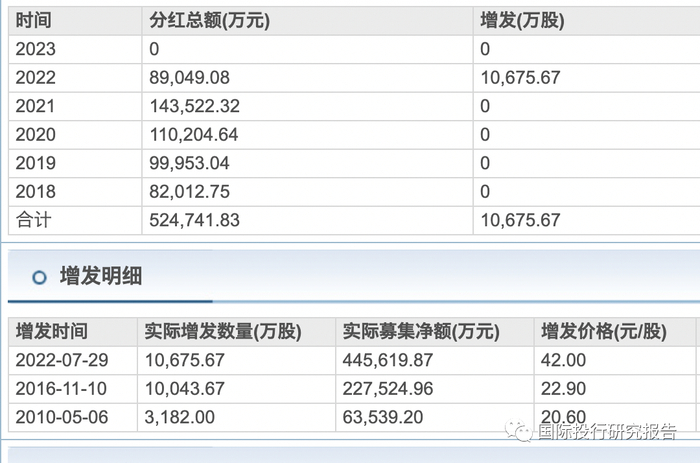Select the 2022-07-29 issuance date cell
Screen dimensions: 700x463
point(56,360)
